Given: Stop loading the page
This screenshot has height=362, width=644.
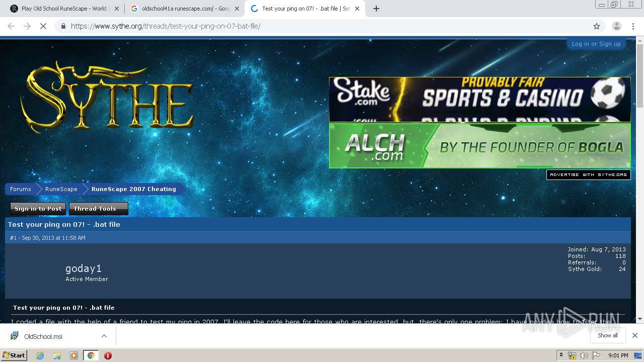Looking at the screenshot, I should tap(43, 26).
